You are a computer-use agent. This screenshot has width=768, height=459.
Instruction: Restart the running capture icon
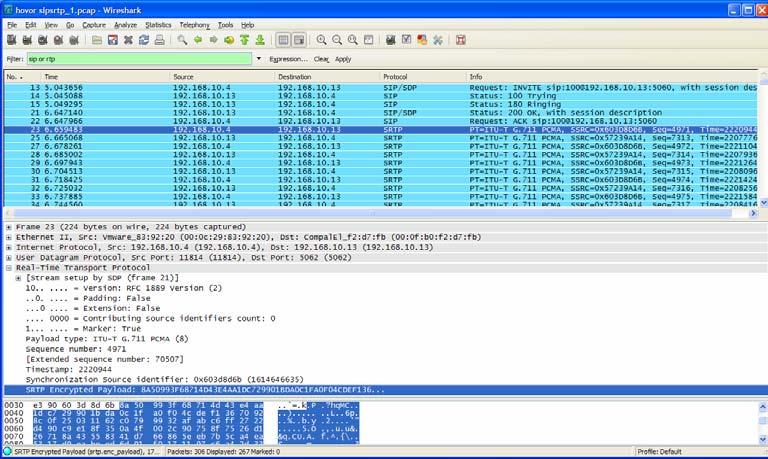pyautogui.click(x=74, y=40)
